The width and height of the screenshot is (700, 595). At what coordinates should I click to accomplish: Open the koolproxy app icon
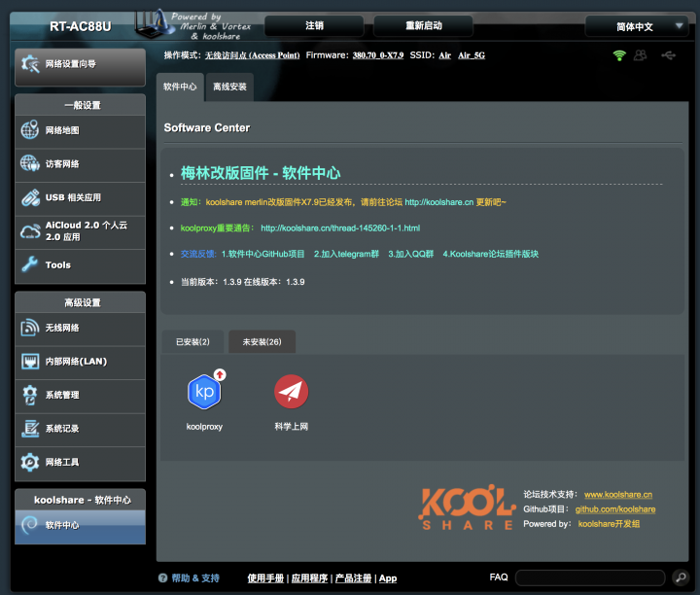[x=204, y=392]
